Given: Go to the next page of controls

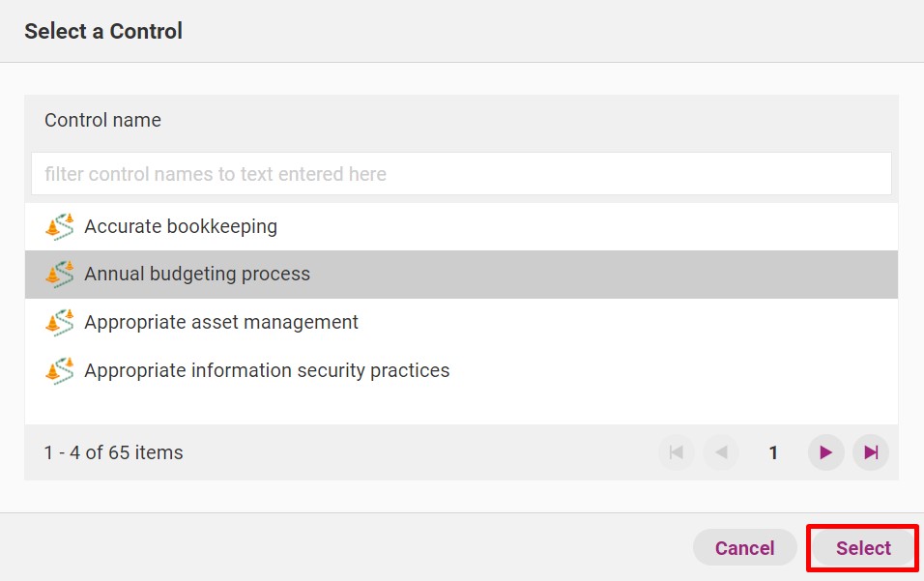Looking at the screenshot, I should [825, 452].
